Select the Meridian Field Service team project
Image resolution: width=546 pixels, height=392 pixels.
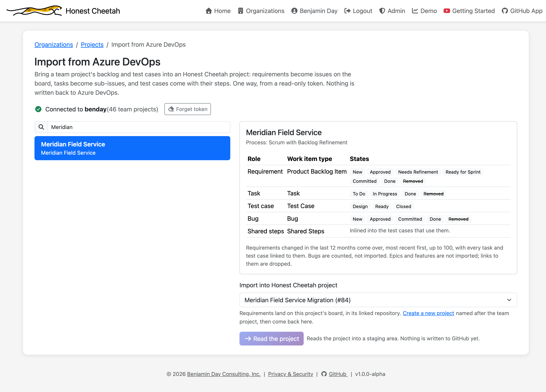(132, 148)
